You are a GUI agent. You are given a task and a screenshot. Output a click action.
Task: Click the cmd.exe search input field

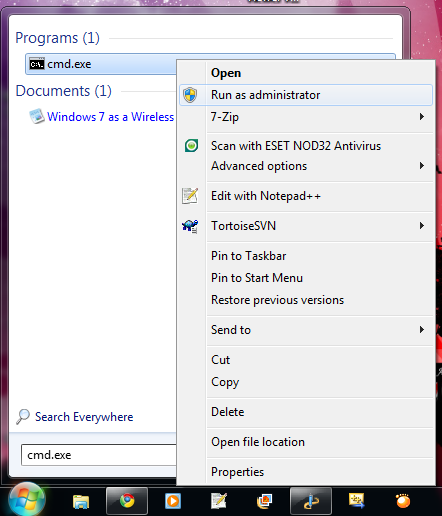pyautogui.click(x=99, y=455)
